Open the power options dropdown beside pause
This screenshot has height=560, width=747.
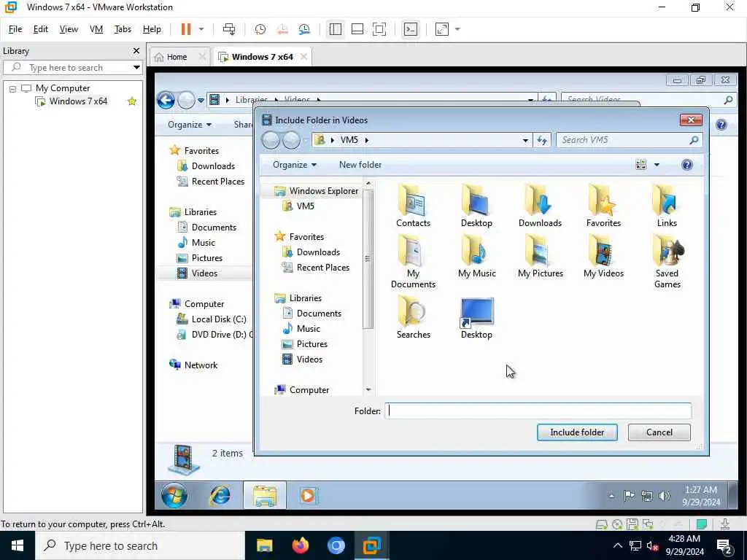201,29
